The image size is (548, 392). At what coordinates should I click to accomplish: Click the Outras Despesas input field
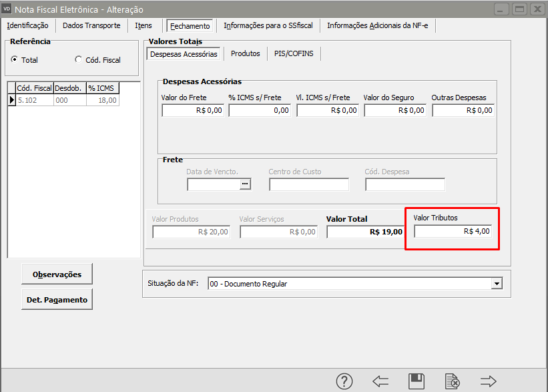(x=463, y=110)
